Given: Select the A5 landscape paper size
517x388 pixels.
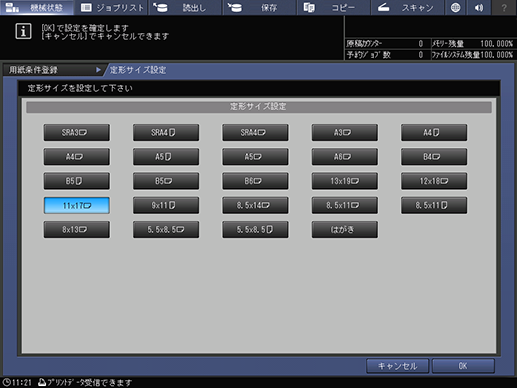Looking at the screenshot, I should [x=255, y=157].
